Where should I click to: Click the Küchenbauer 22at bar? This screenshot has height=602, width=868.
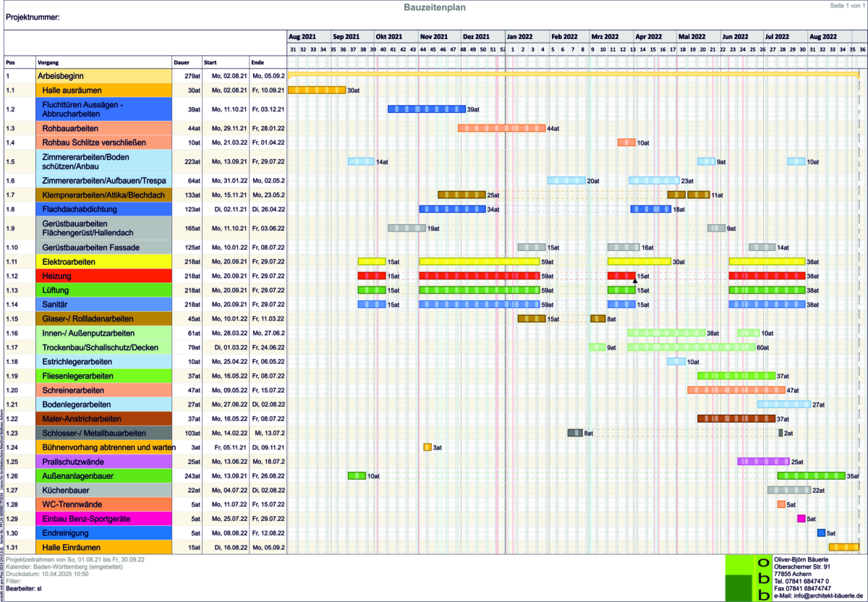click(x=789, y=490)
